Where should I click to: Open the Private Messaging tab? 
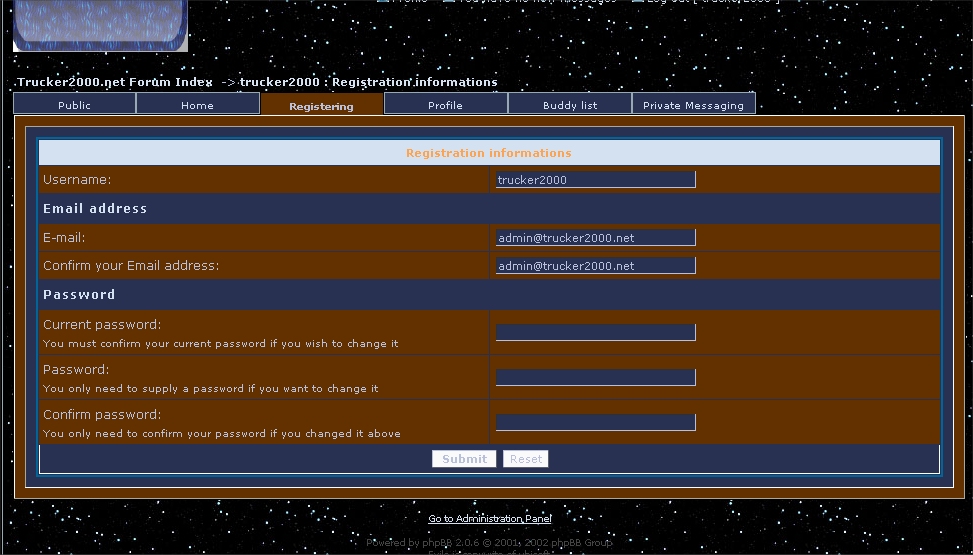pyautogui.click(x=694, y=104)
